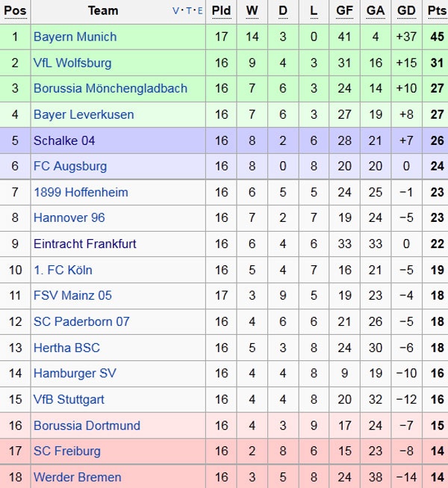Click the 1. FC Köln link
Screen dimensions: 448x488
pyautogui.click(x=63, y=270)
